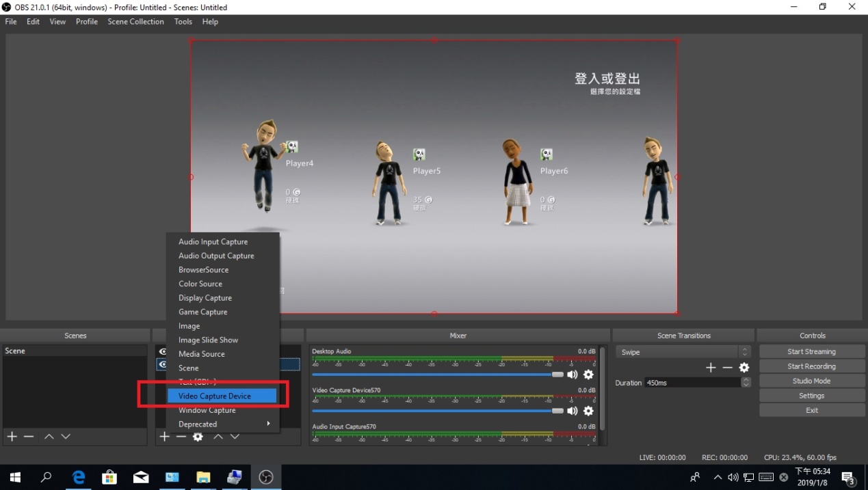The height and width of the screenshot is (490, 868).
Task: Click the OBS Studio taskbar icon
Action: tap(266, 477)
